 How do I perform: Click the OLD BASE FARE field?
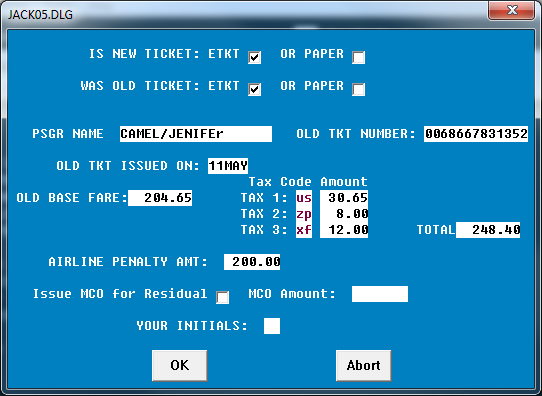pyautogui.click(x=160, y=198)
